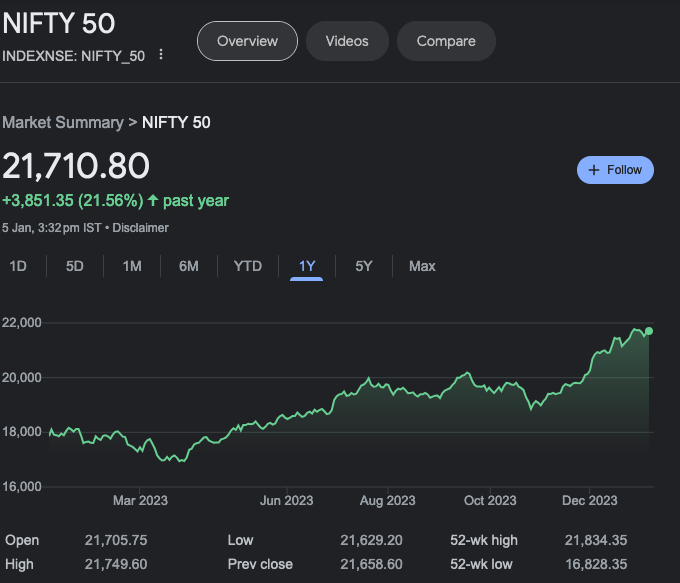Switch to the Overview tab

247,41
